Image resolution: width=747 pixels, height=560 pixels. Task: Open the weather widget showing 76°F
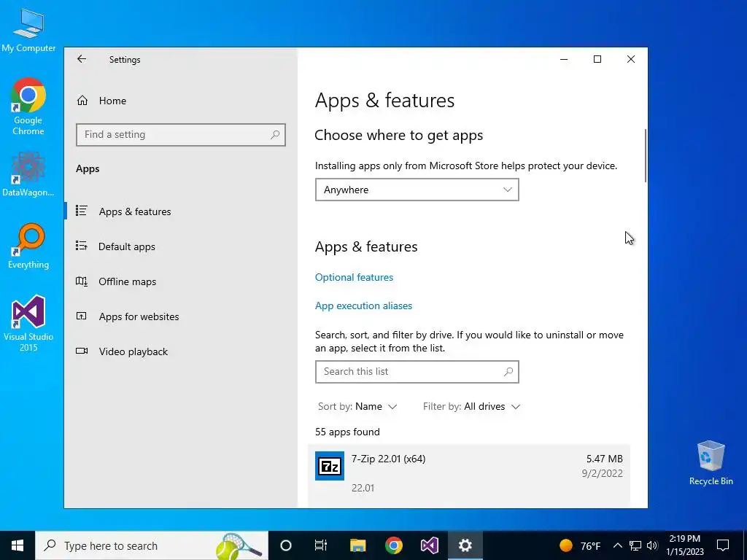(x=580, y=545)
